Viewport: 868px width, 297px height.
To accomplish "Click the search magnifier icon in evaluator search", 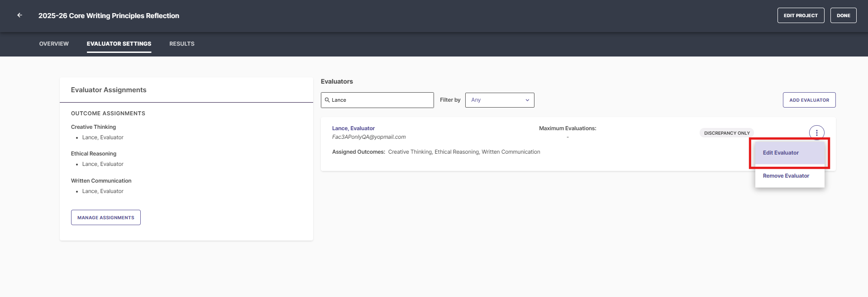I will (327, 100).
